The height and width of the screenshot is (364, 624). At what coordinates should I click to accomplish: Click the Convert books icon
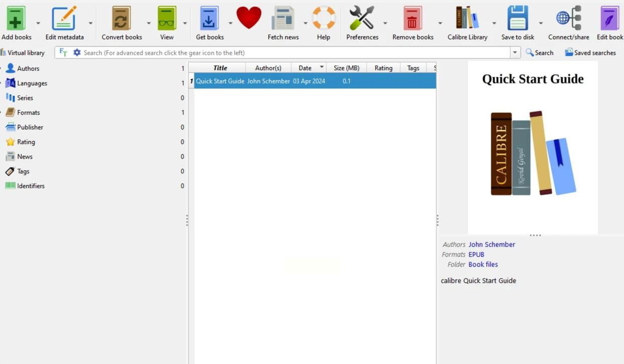pyautogui.click(x=121, y=19)
